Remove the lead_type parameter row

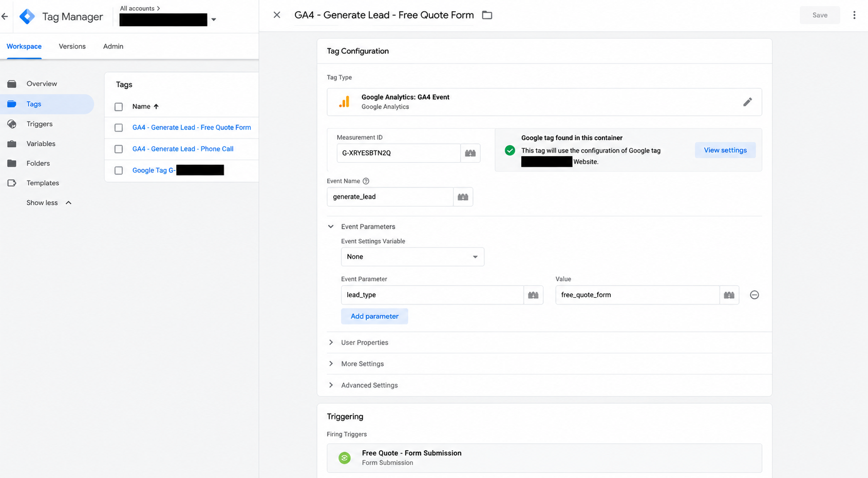(754, 295)
